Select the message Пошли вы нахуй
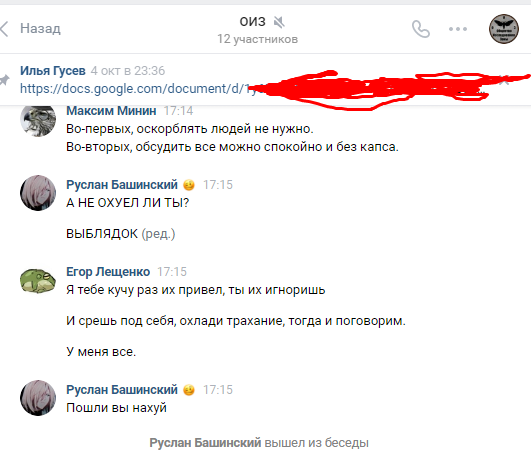This screenshot has width=531, height=458. tap(116, 408)
